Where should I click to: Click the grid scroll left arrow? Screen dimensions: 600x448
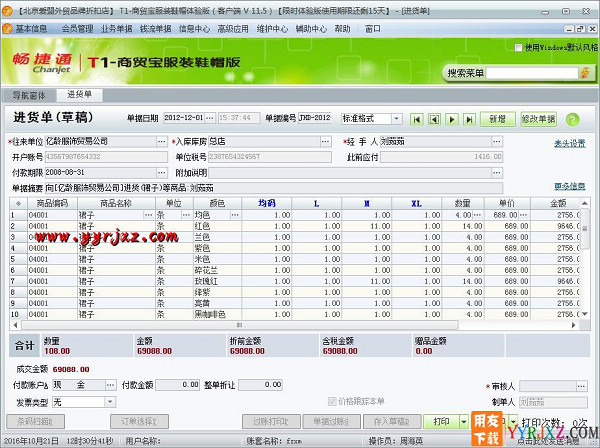tap(15, 325)
